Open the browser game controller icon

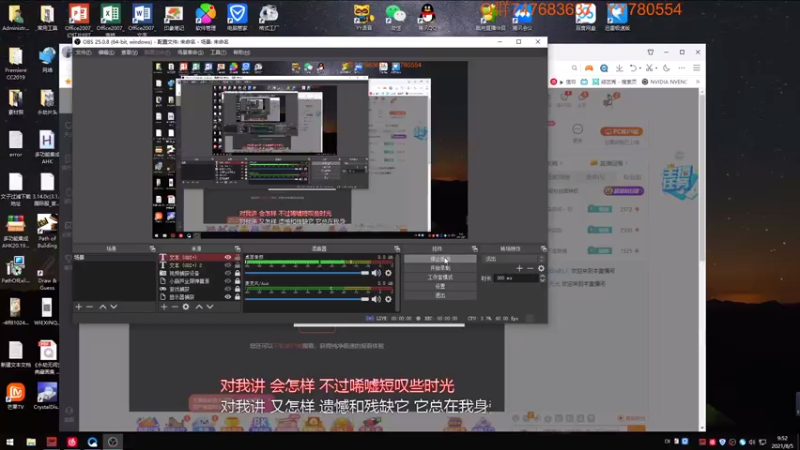coord(589,68)
